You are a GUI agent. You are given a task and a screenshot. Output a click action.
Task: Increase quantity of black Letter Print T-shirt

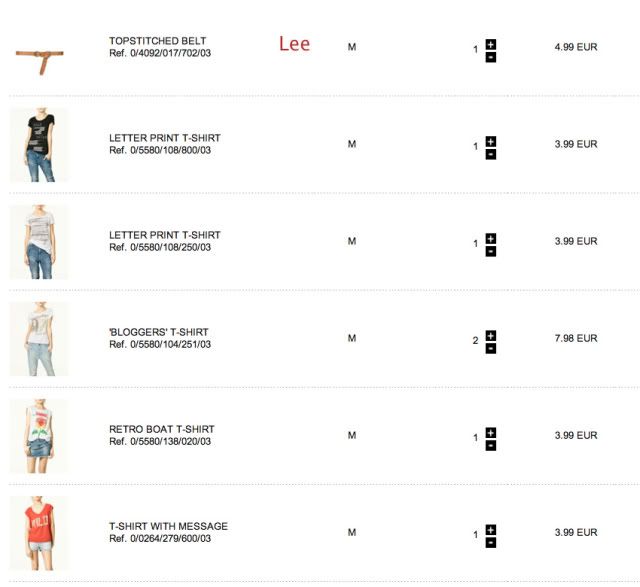point(491,141)
